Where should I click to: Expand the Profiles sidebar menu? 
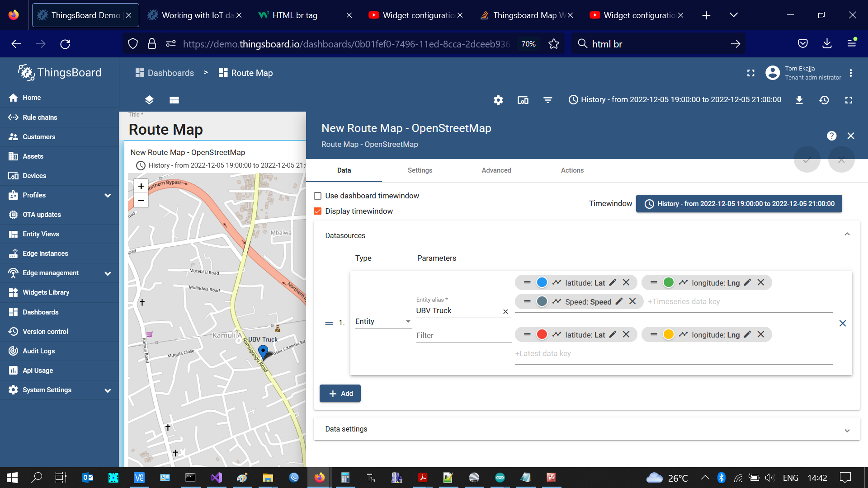108,195
